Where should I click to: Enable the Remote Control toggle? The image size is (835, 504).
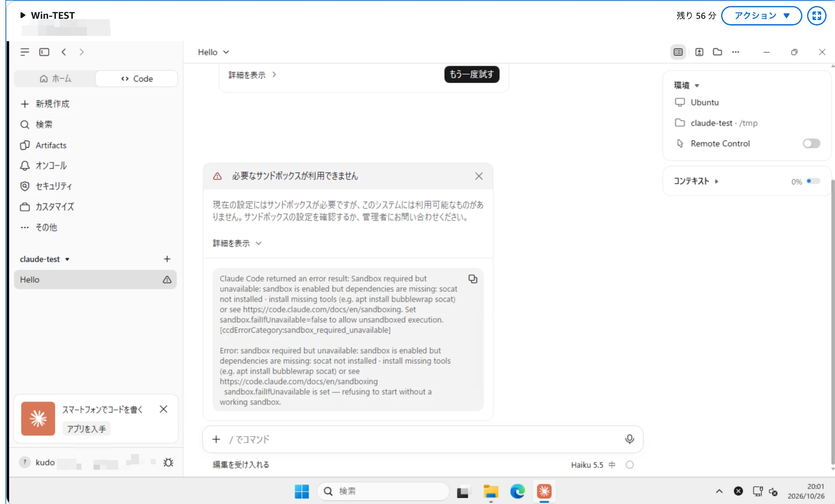(x=811, y=144)
